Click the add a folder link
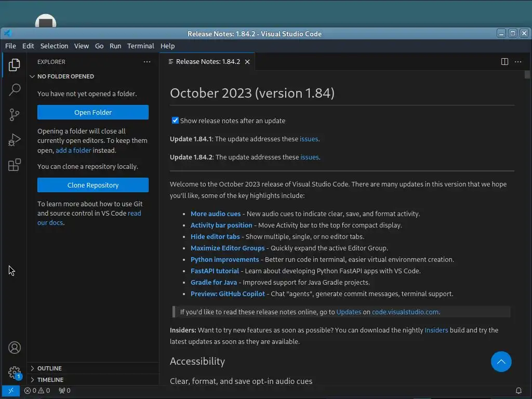 pyautogui.click(x=73, y=150)
